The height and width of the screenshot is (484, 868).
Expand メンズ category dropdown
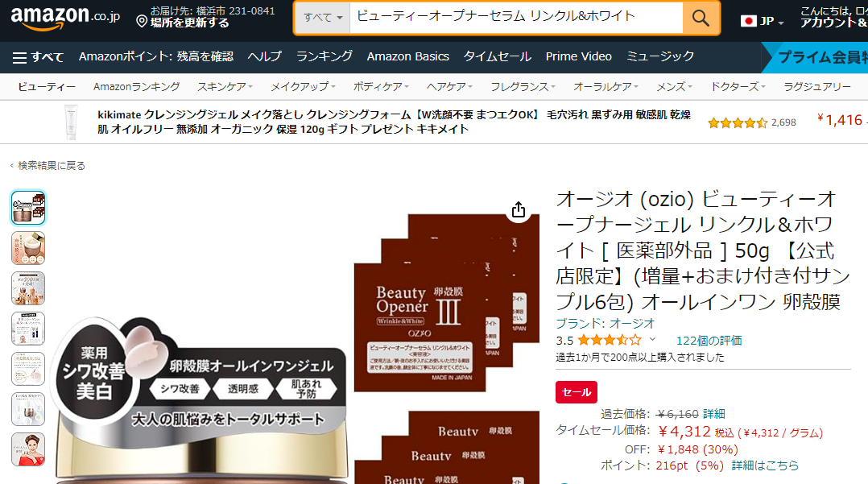coord(674,86)
